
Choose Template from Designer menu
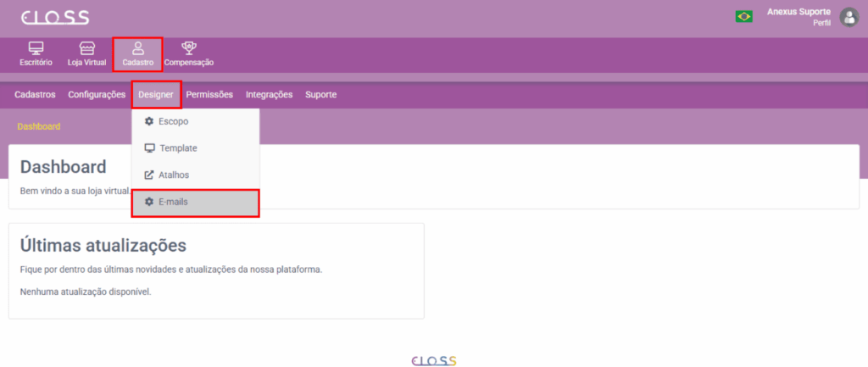point(178,148)
